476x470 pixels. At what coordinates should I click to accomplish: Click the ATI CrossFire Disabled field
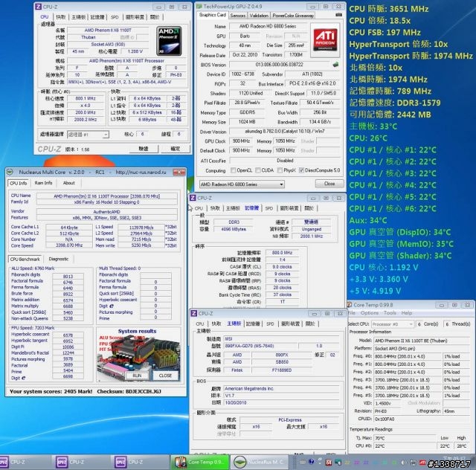pyautogui.click(x=285, y=161)
